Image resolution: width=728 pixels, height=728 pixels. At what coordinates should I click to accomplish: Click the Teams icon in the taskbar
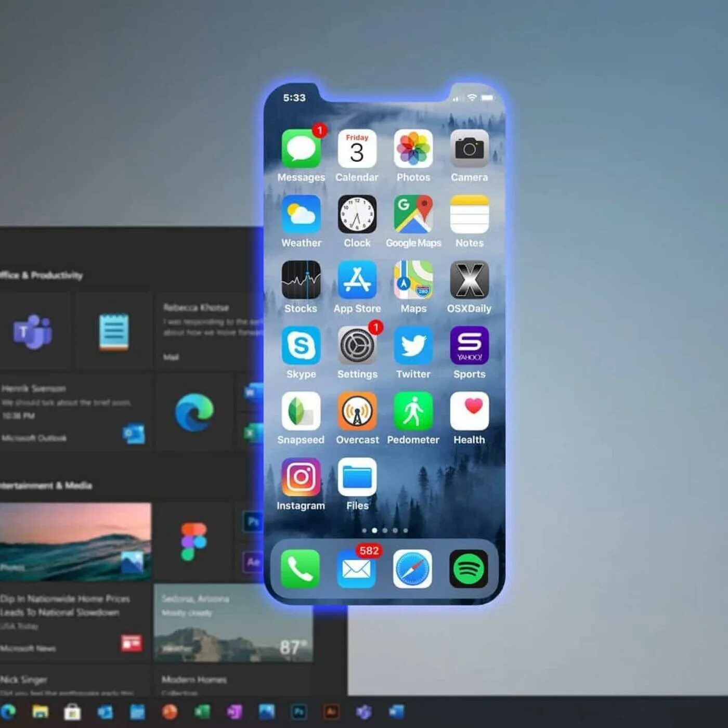pos(363,711)
